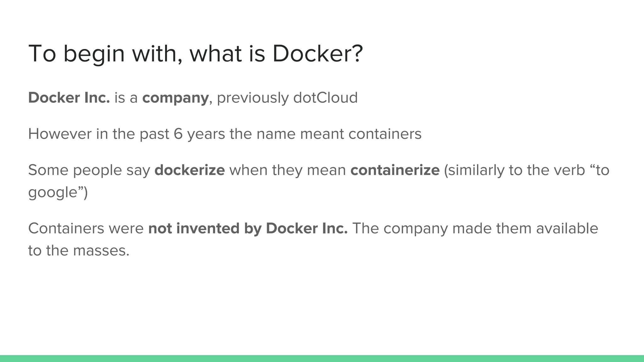This screenshot has height=362, width=644.
Task: Click the number '6' in the second line
Action: click(x=178, y=134)
